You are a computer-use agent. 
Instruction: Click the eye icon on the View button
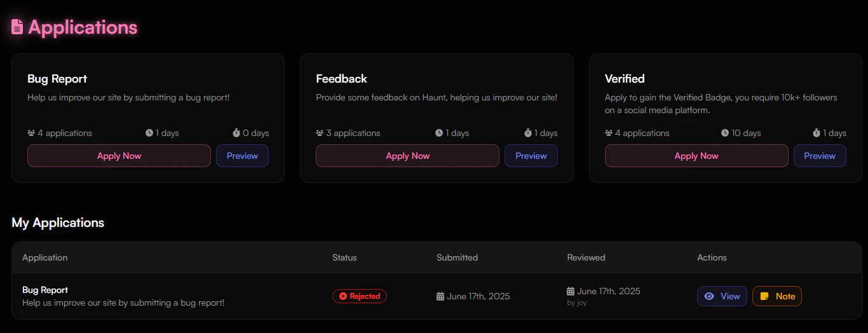pos(709,296)
